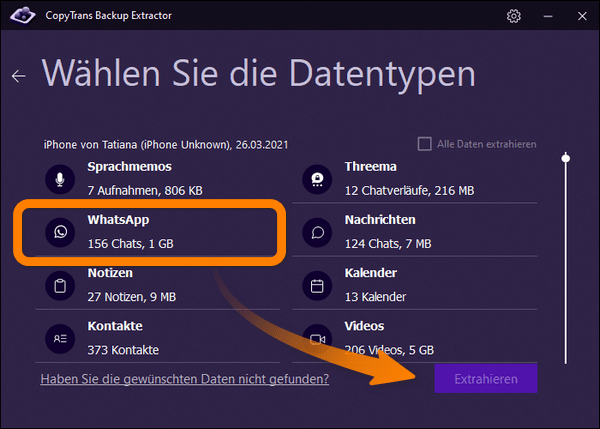Close the Backup Extractor window
Image resolution: width=600 pixels, height=429 pixels.
tap(582, 16)
